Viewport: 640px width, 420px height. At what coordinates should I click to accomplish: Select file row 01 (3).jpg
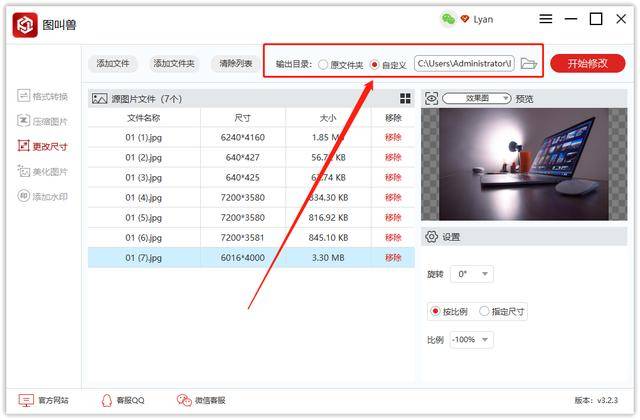click(251, 178)
